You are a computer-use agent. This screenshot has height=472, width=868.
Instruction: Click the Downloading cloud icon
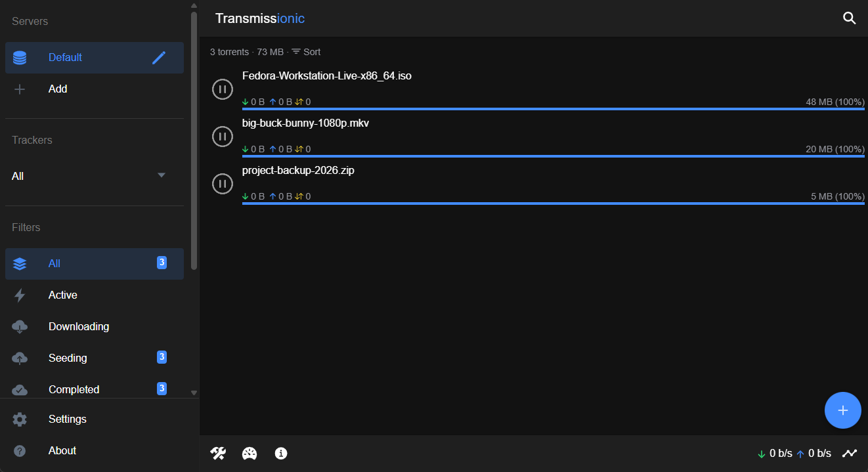pyautogui.click(x=20, y=327)
